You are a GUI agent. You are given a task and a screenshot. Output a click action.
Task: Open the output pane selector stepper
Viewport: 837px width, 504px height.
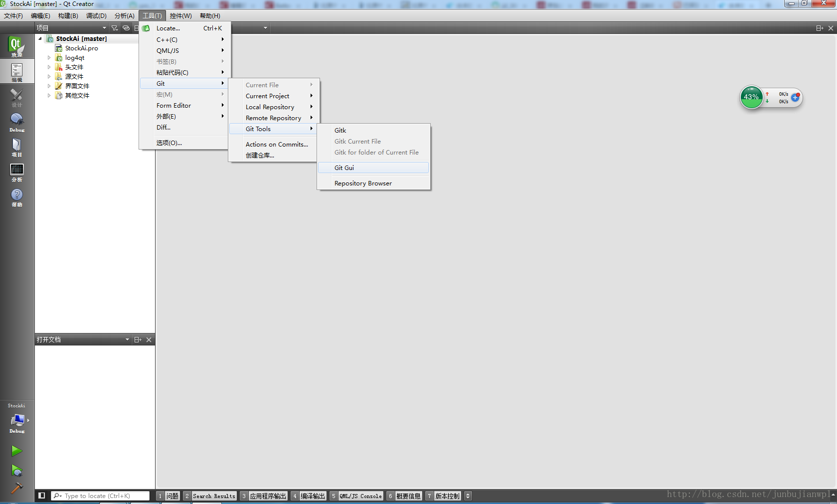tap(468, 496)
